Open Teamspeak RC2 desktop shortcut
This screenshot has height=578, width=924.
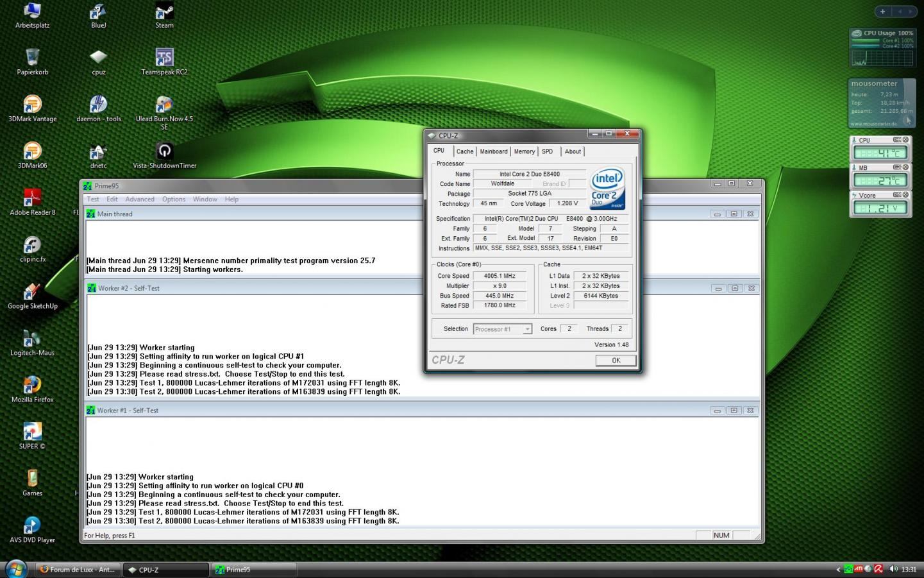click(x=164, y=62)
